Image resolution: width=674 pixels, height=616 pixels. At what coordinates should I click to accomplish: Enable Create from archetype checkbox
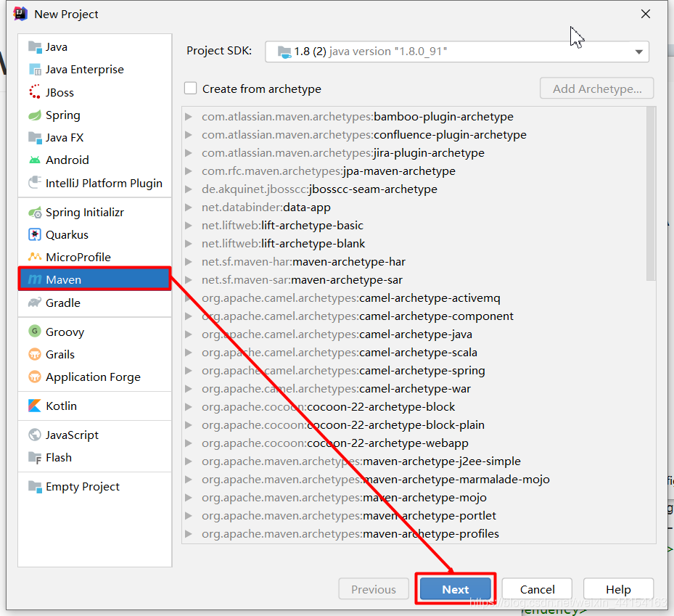tap(190, 89)
